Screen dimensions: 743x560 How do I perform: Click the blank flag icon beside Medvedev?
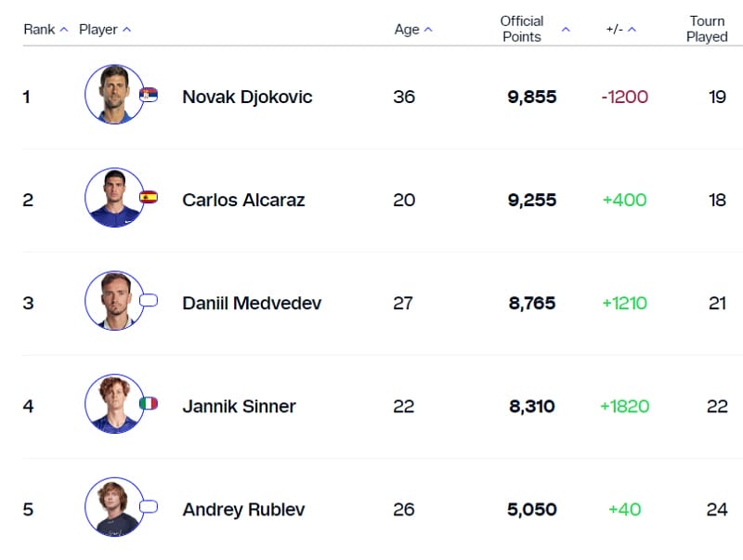tap(149, 301)
